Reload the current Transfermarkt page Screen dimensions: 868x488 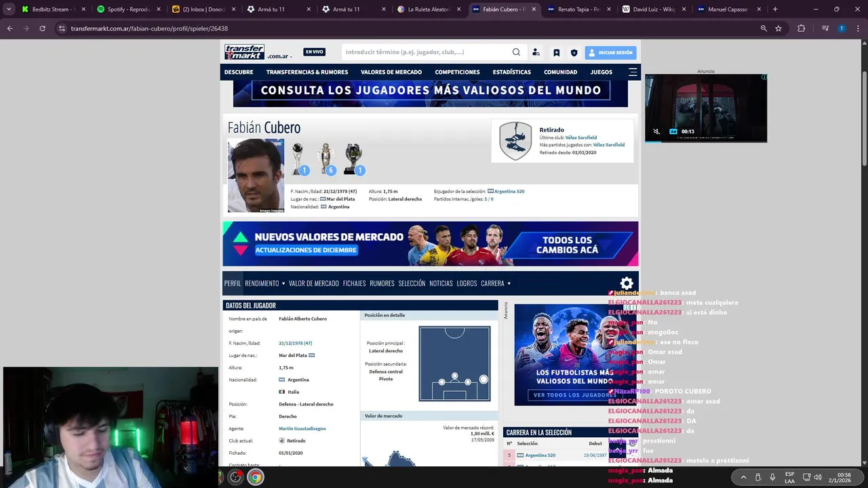pyautogui.click(x=42, y=28)
